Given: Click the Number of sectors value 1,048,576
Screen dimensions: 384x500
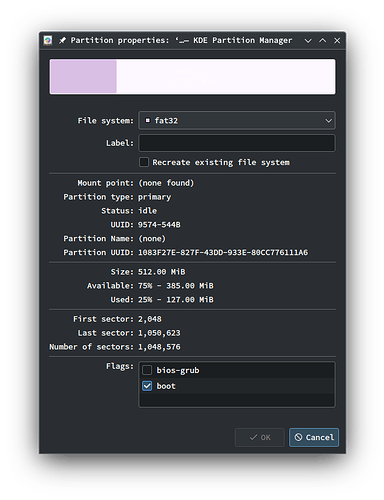Looking at the screenshot, I should point(159,347).
